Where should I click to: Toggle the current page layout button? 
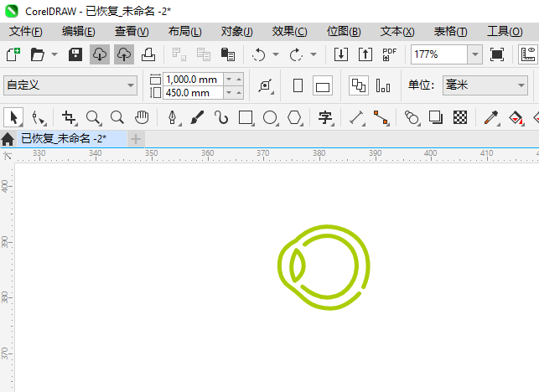click(x=383, y=85)
